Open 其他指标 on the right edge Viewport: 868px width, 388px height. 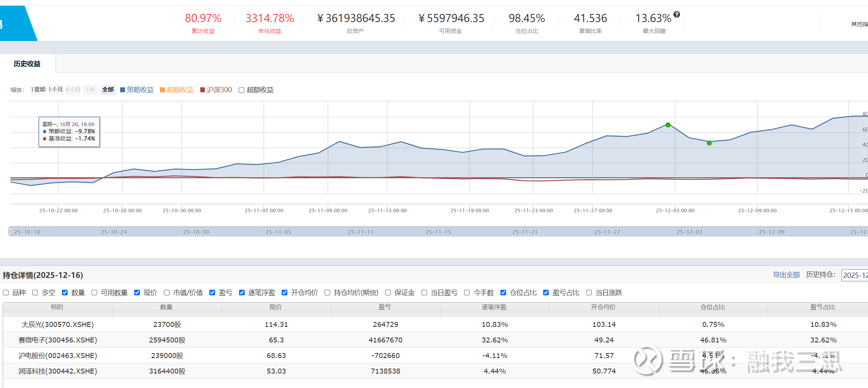pyautogui.click(x=859, y=24)
